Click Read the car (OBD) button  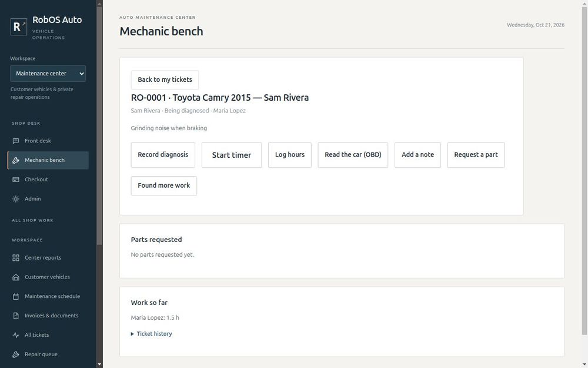click(353, 155)
